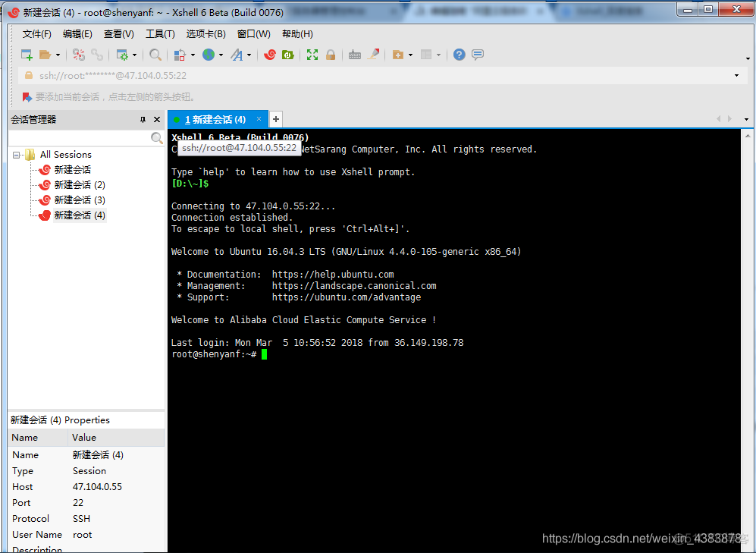Click the disconnect icon in the toolbar
The height and width of the screenshot is (553, 756).
(x=79, y=55)
